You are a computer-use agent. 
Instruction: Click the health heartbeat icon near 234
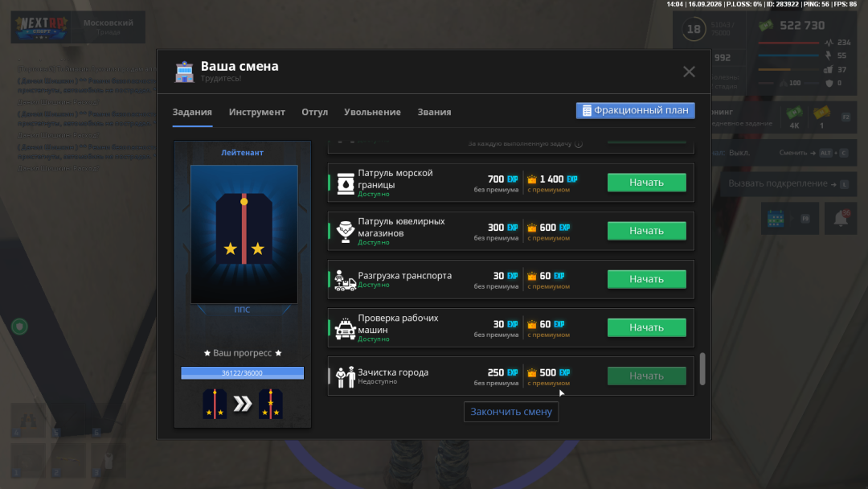[x=829, y=43]
